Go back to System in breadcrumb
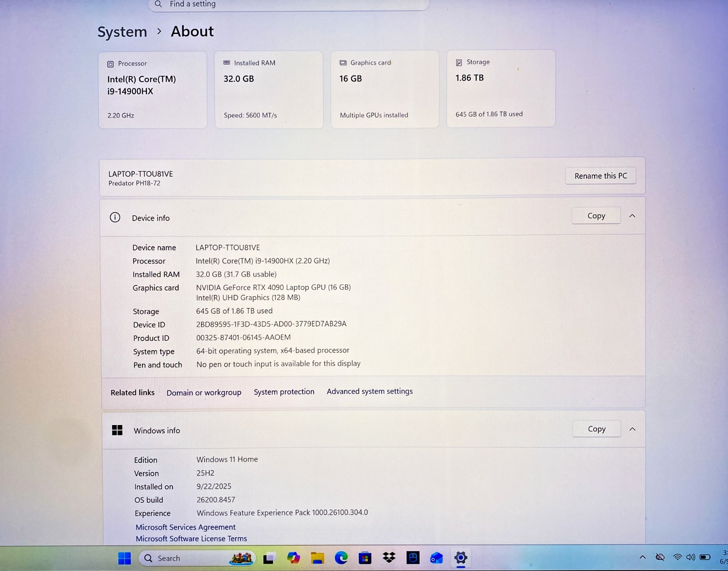Viewport: 728px width, 571px height. pyautogui.click(x=122, y=32)
